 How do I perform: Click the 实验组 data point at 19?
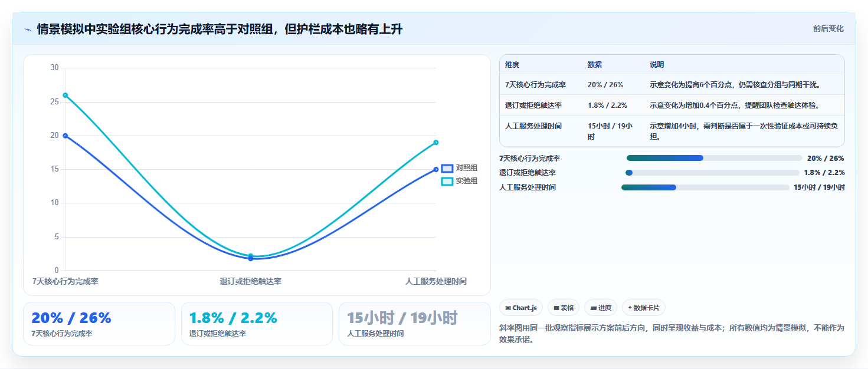pyautogui.click(x=436, y=142)
